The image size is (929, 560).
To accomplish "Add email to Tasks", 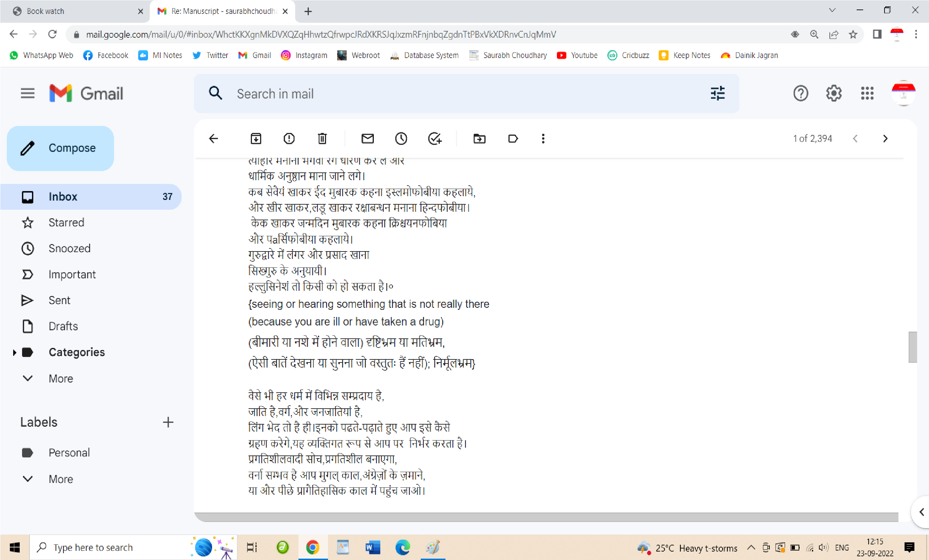I will (x=435, y=139).
